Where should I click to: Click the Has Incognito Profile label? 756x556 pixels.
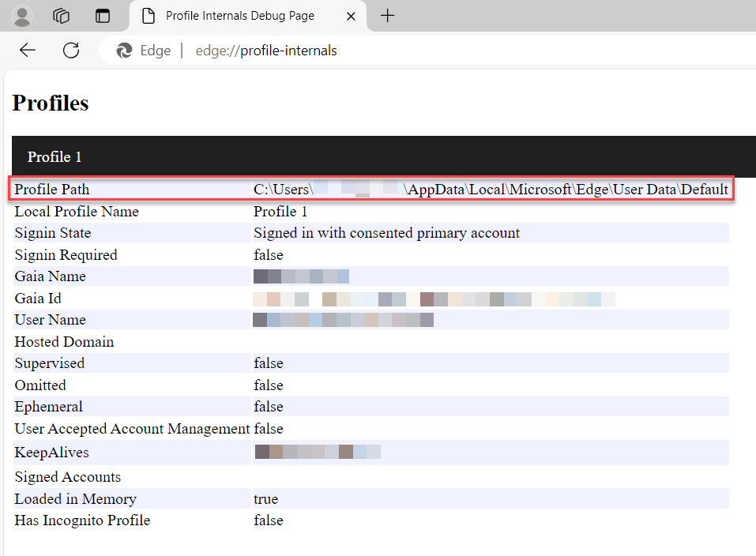(82, 520)
